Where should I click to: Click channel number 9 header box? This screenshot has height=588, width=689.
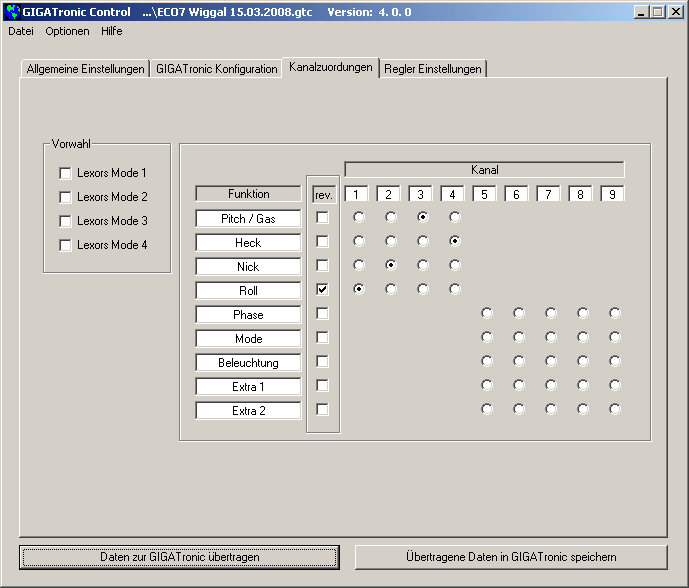(x=612, y=194)
